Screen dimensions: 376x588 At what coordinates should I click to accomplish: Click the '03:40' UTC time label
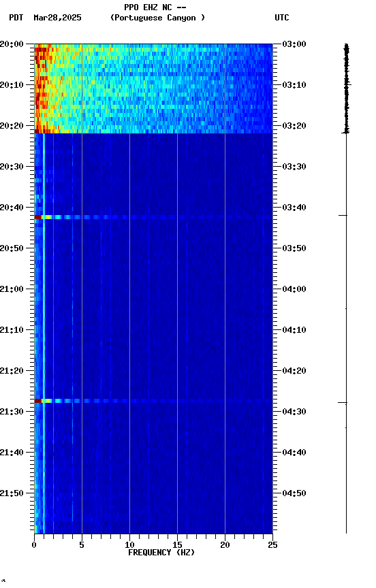pos(294,208)
